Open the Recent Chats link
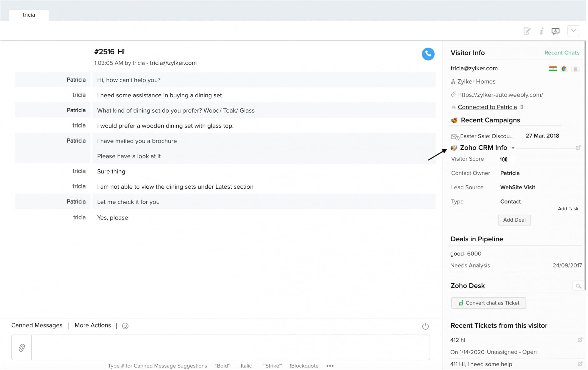 [562, 53]
